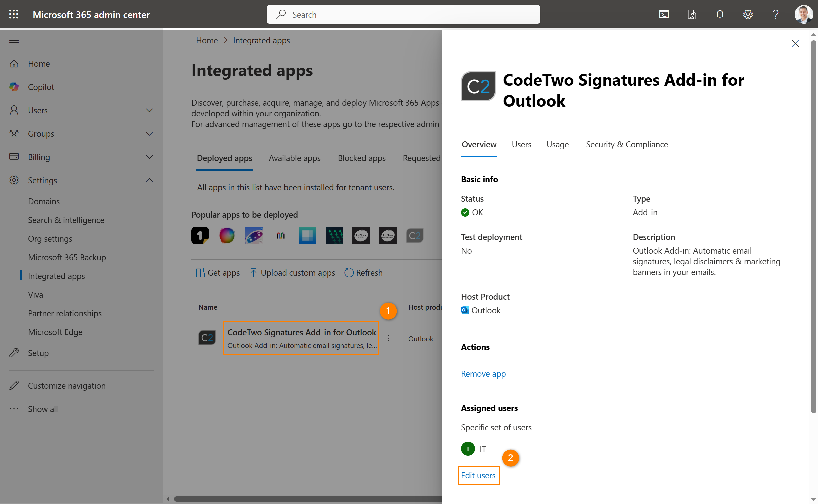Screen dimensions: 818x504
Task: Open the app launcher waffle icon
Action: click(x=14, y=14)
